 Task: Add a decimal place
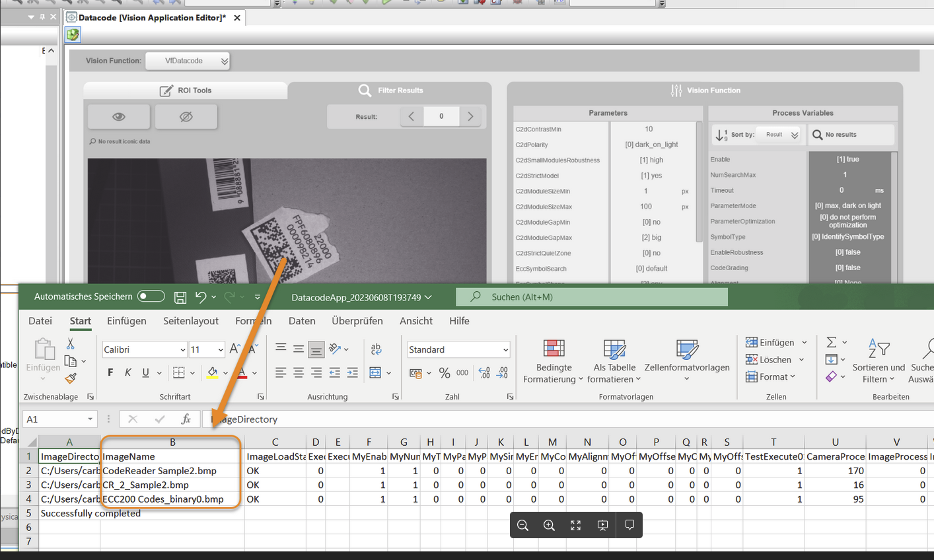click(x=484, y=373)
